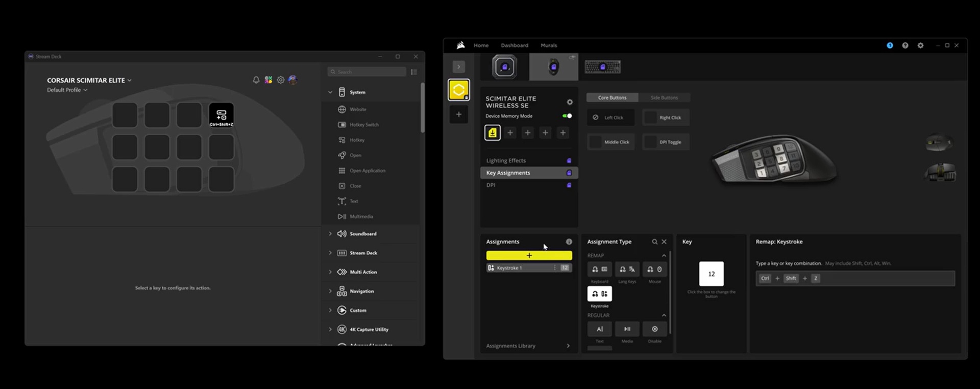Click the Stream Deck actions list scrollbar

point(422,108)
